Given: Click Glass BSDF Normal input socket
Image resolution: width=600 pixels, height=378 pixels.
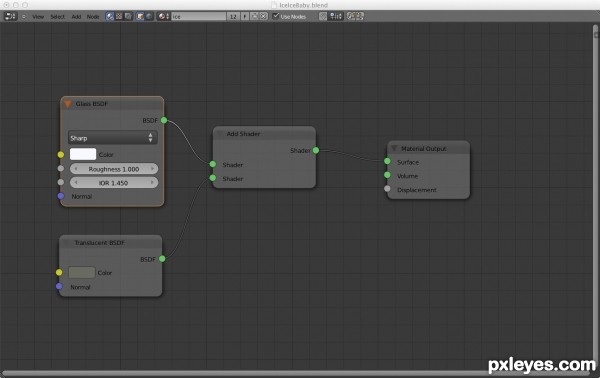Looking at the screenshot, I should point(61,196).
